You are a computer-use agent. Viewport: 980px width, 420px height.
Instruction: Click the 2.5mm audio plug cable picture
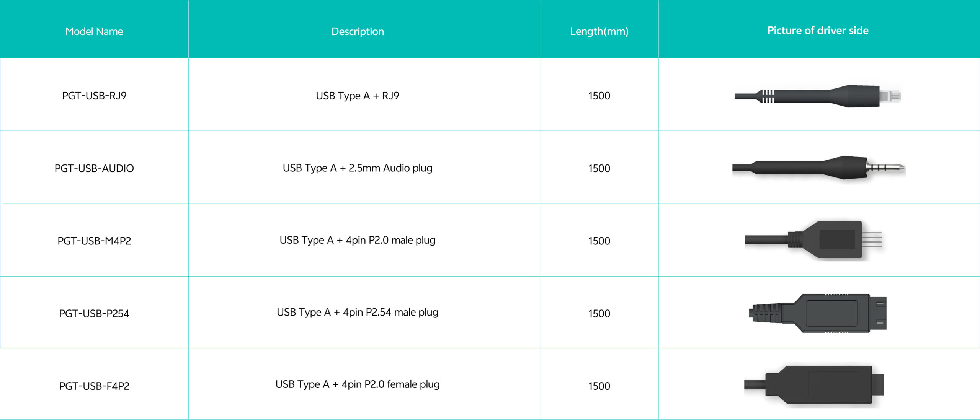tap(818, 168)
